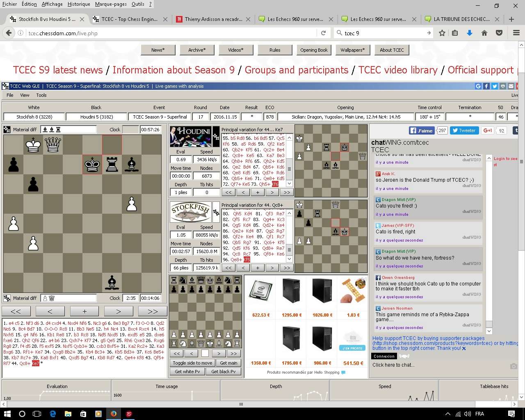Click the Twitter icon in TCEC header

494,86
